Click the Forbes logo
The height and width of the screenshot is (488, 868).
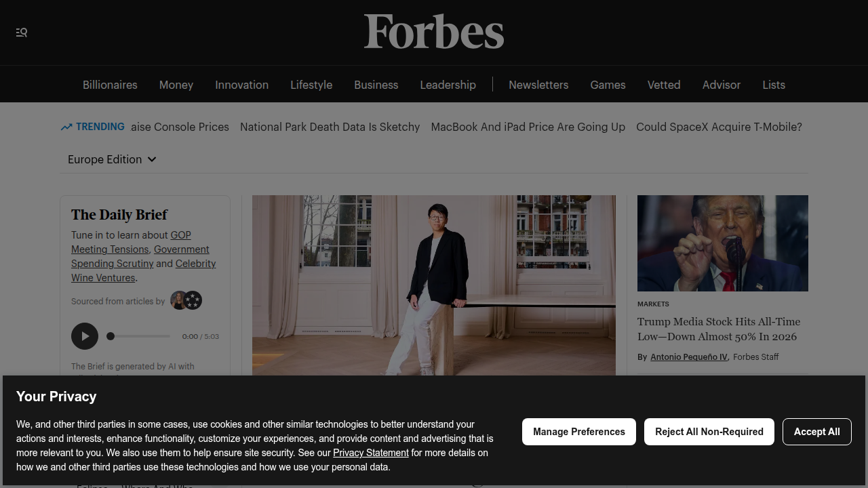434,32
